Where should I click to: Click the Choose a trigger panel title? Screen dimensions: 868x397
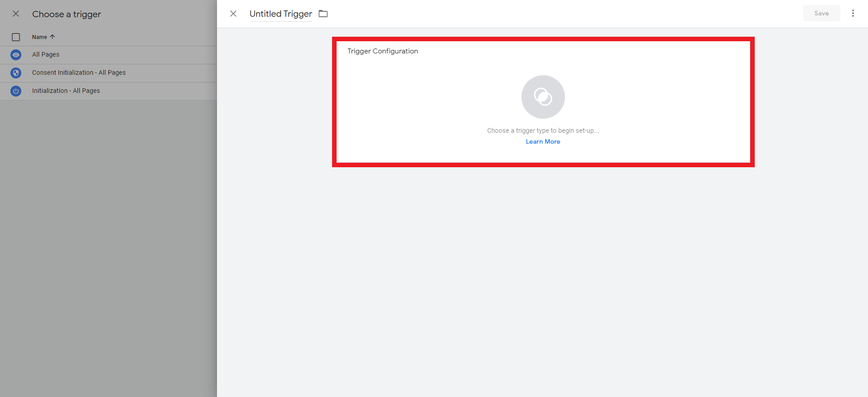[67, 14]
